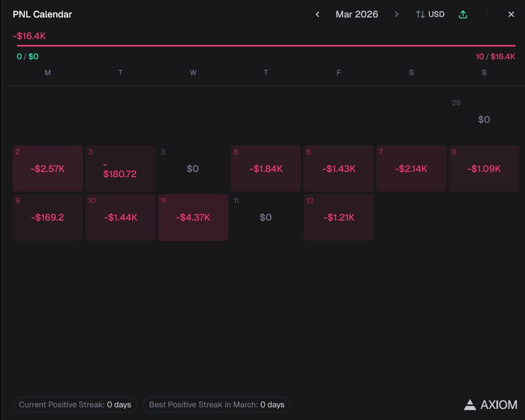Open the day 13 cell showing -$1.21K
This screenshot has width=525, height=420.
click(x=338, y=217)
